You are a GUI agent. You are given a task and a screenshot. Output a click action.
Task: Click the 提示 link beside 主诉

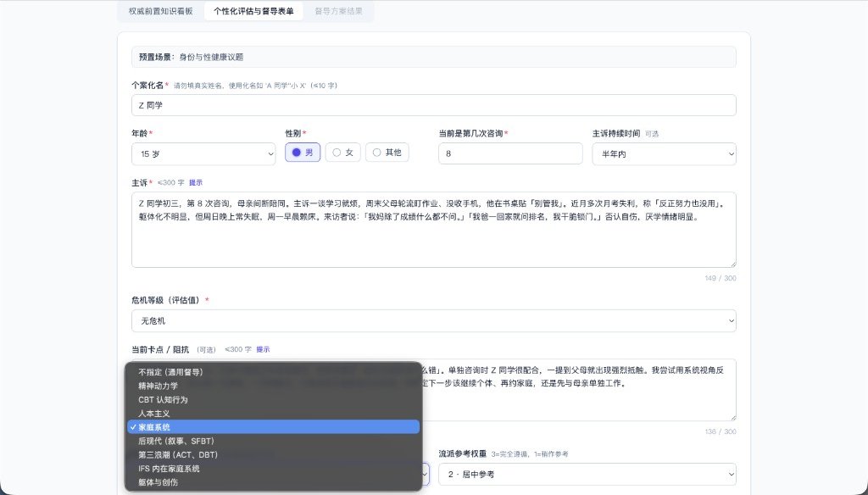pyautogui.click(x=196, y=183)
